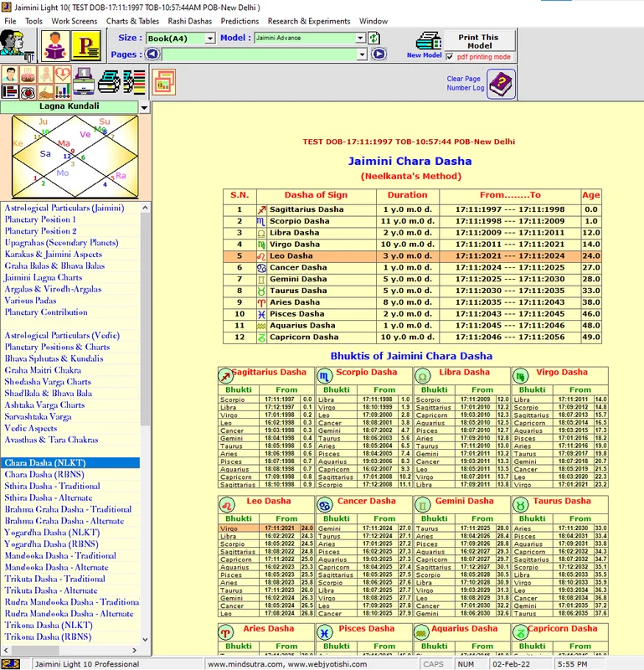This screenshot has width=644, height=670.
Task: Select highlighted Chara Dasha (NLKT) item
Action: [70, 463]
